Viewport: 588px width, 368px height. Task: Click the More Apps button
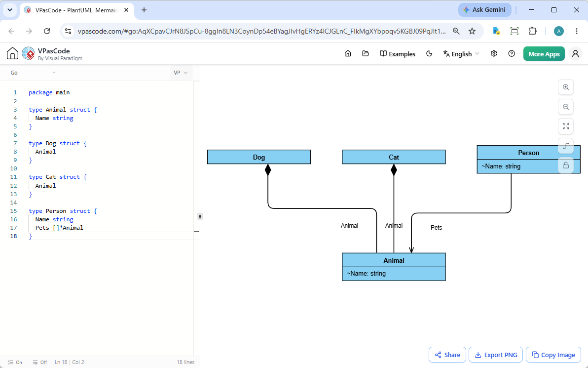(x=544, y=54)
